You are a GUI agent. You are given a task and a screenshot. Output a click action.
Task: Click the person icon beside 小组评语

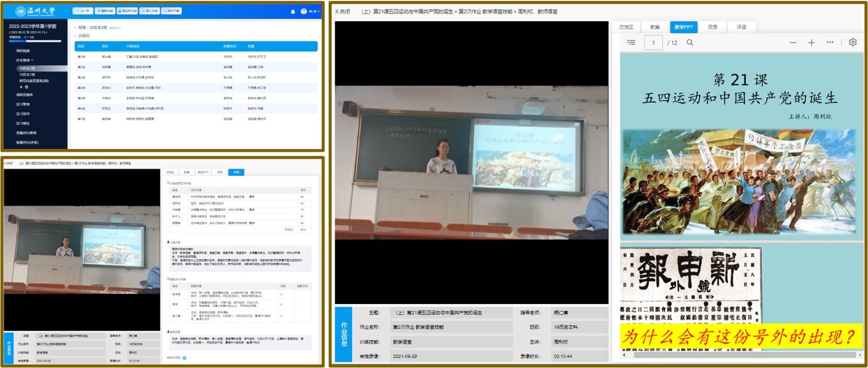click(x=169, y=242)
